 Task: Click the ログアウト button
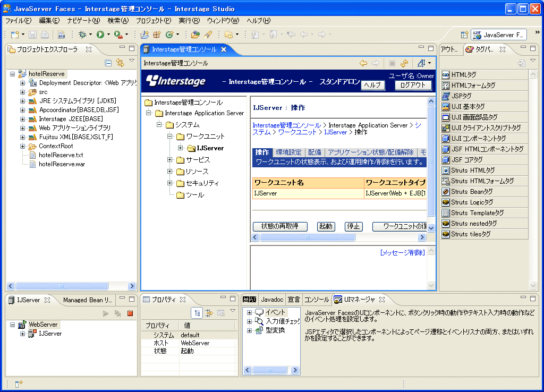(x=413, y=85)
